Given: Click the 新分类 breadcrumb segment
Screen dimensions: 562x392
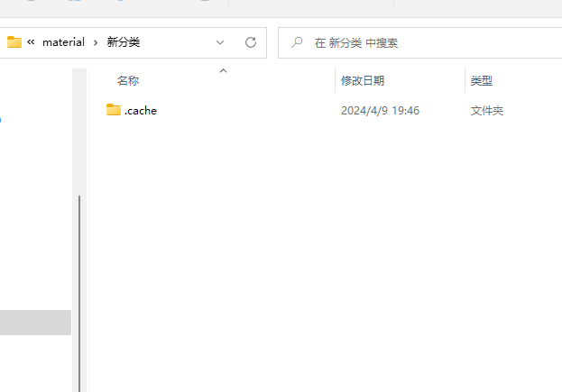Looking at the screenshot, I should point(124,42).
